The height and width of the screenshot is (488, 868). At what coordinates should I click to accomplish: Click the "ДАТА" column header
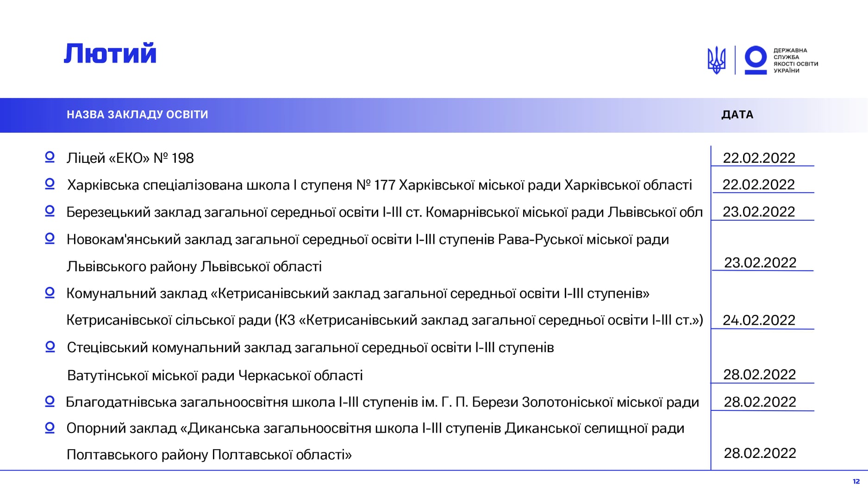[x=737, y=115]
